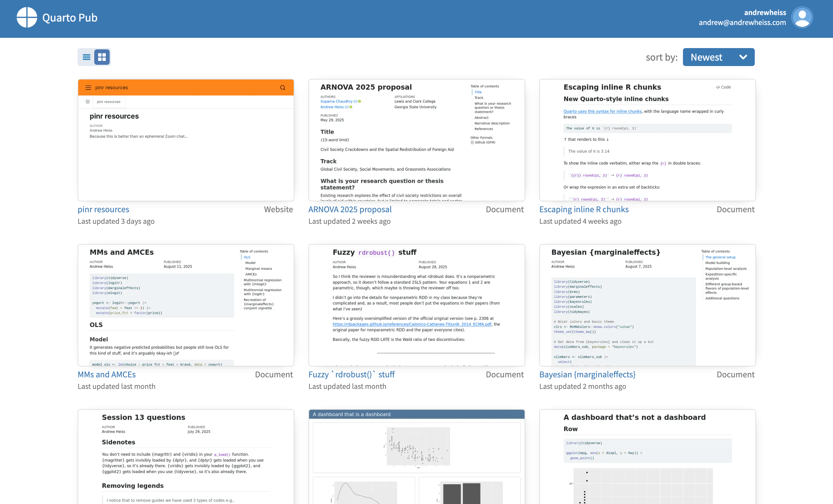Click A dashboard that's not a dashboard thumbnail
Viewport: 833px width, 504px height.
(647, 456)
